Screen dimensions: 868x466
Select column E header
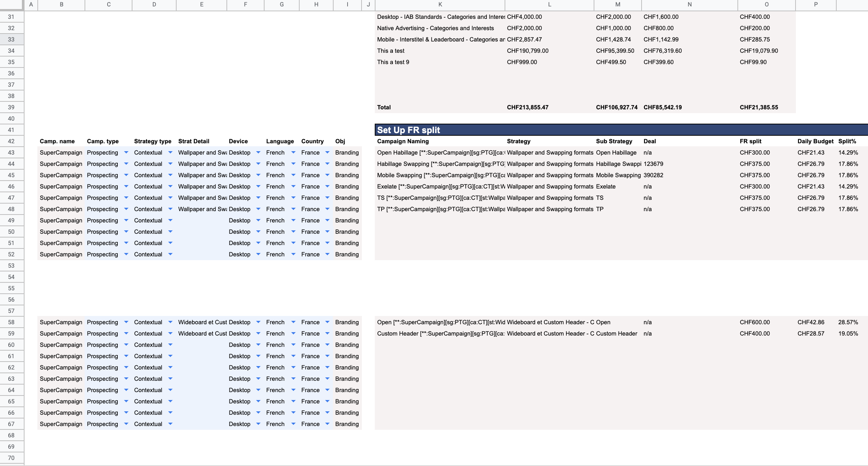pos(202,5)
